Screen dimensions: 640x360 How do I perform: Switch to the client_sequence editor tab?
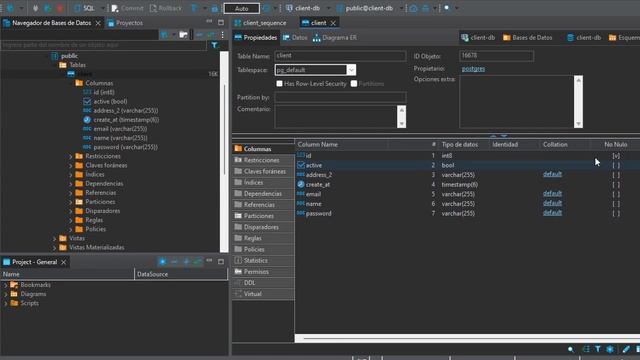click(x=260, y=23)
